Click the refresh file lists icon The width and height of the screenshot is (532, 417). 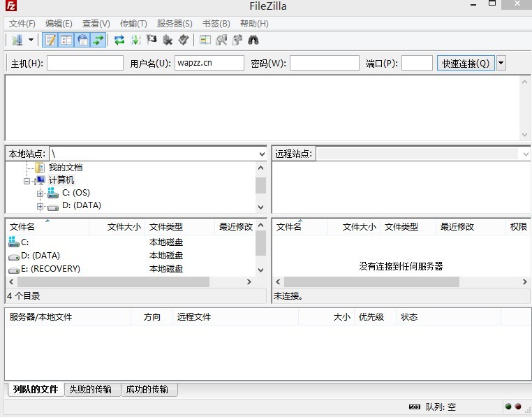[119, 40]
